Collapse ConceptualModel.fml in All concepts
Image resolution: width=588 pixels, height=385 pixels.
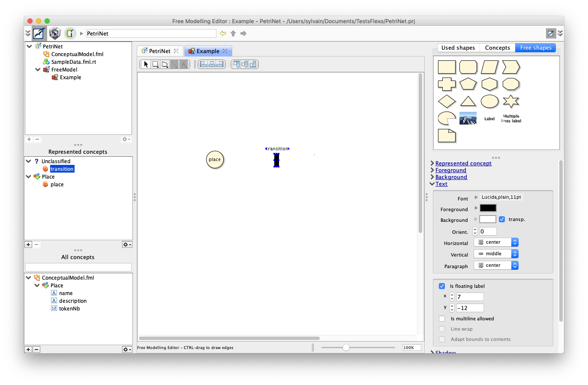point(28,278)
